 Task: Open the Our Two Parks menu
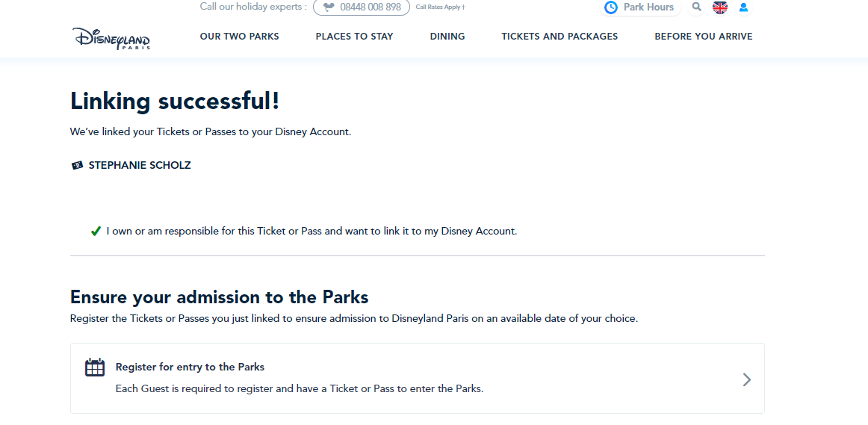[239, 37]
